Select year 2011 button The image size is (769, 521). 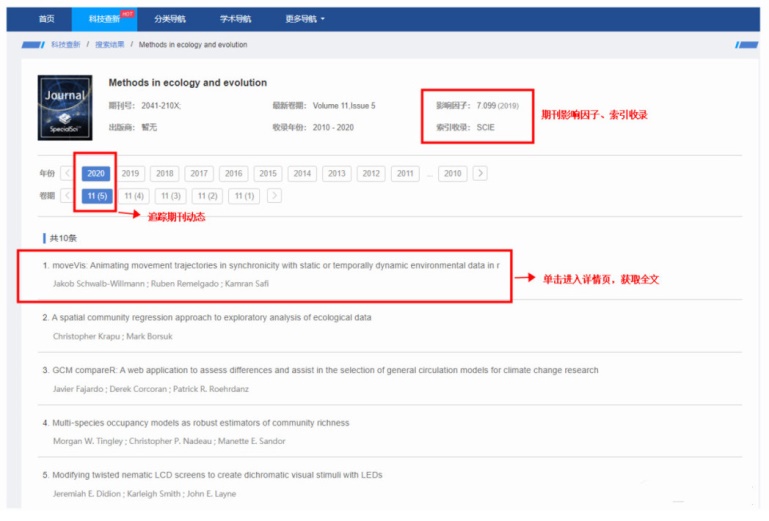click(405, 174)
